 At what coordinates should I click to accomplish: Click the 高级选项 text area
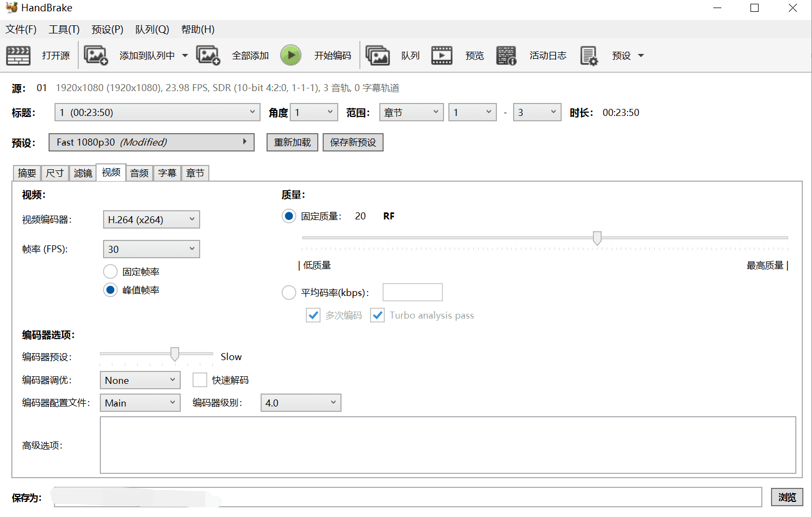pyautogui.click(x=448, y=445)
